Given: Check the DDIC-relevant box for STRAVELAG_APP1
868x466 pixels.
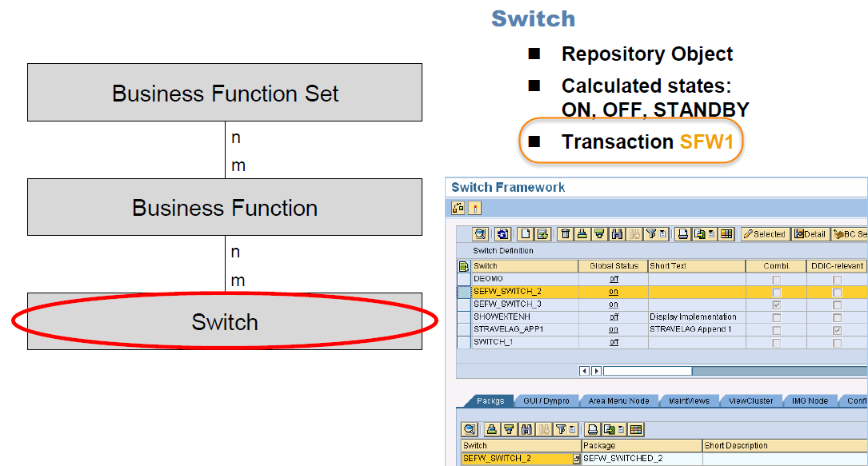Looking at the screenshot, I should pos(838,329).
